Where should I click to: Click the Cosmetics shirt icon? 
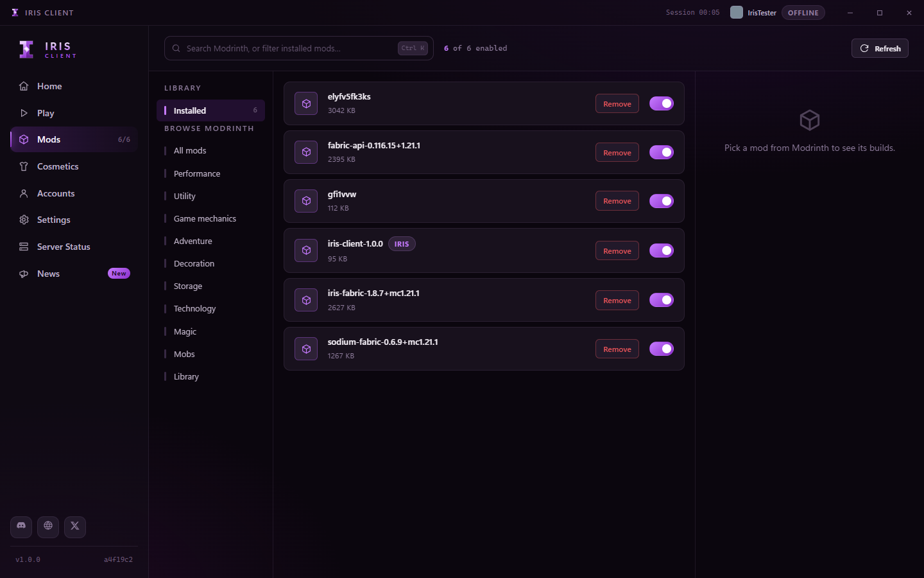point(24,166)
